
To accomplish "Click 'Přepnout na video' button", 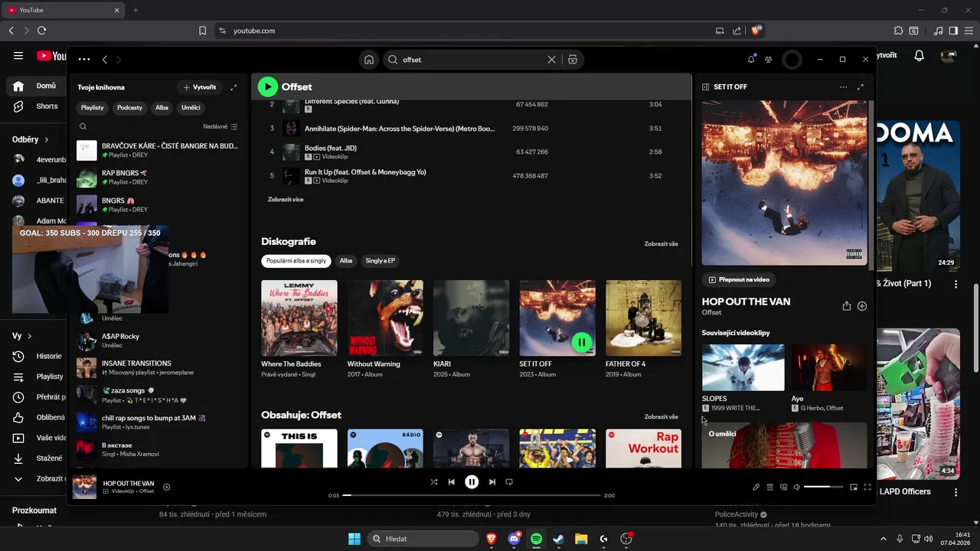I will (739, 280).
